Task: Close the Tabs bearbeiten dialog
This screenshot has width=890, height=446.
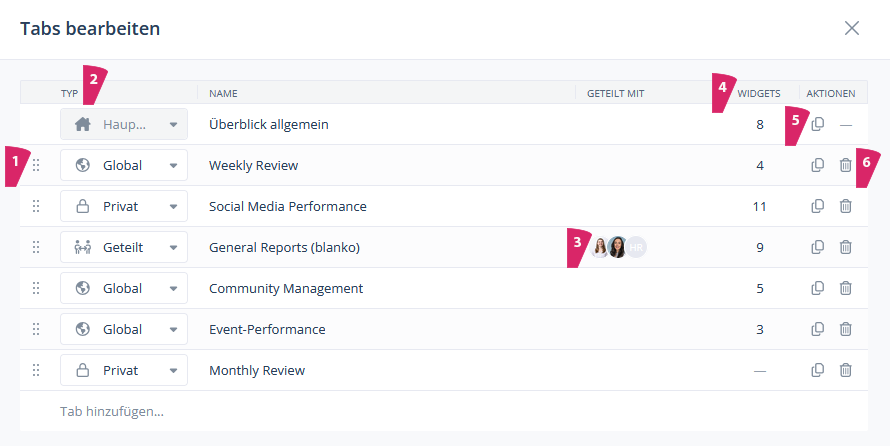Action: [x=852, y=28]
